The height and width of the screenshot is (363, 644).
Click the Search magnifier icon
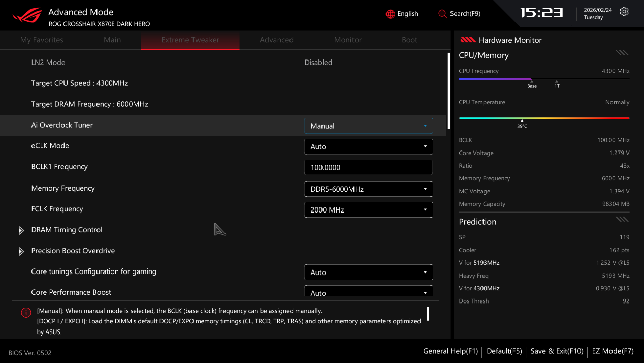pos(442,14)
